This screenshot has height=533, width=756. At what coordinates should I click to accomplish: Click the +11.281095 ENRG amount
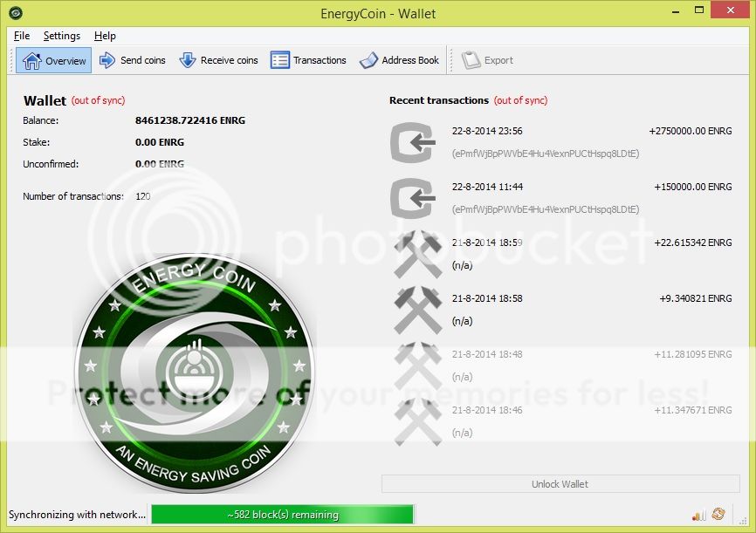693,355
